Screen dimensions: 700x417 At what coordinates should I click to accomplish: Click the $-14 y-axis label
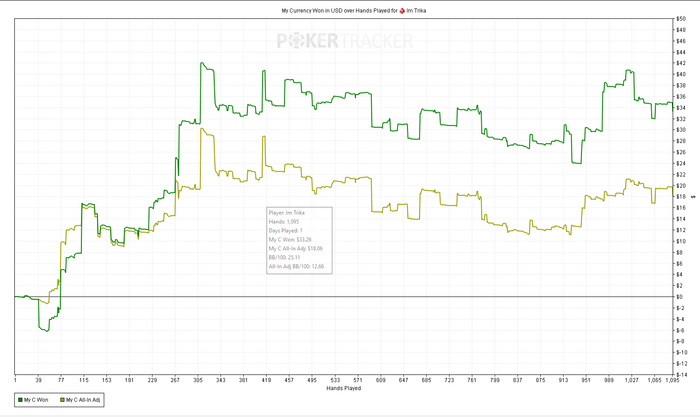(x=681, y=375)
